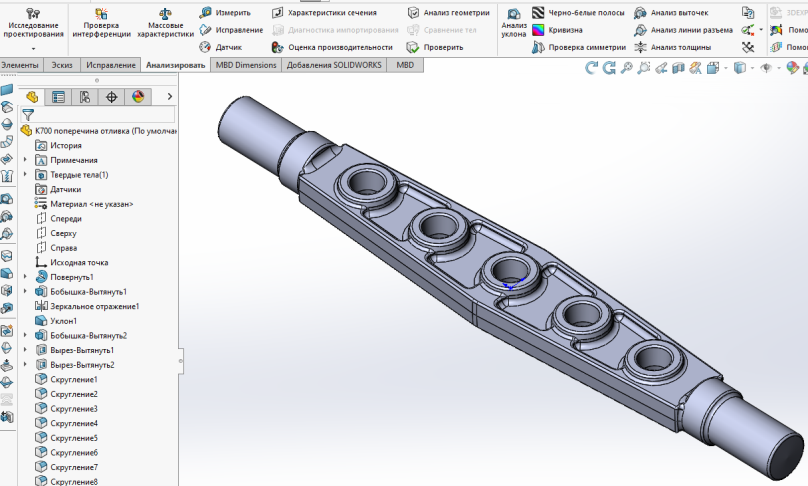Switch to the Эскиз tab
The height and width of the screenshot is (486, 808).
point(61,65)
